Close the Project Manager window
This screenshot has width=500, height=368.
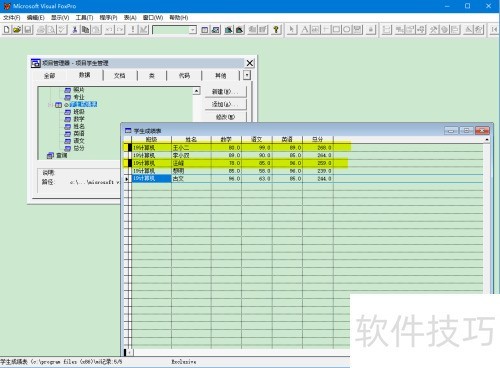click(250, 63)
